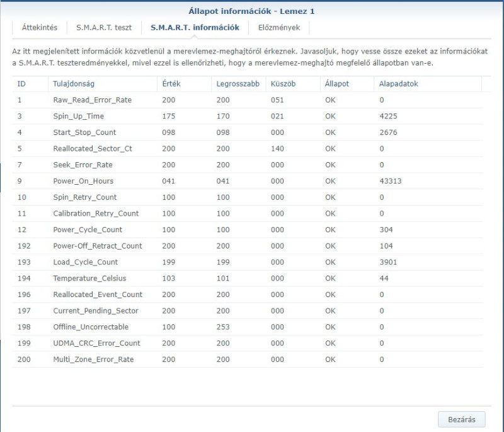Click the dialog title Állapot információk - Lemez 1
This screenshot has height=432, width=504.
pos(251,11)
